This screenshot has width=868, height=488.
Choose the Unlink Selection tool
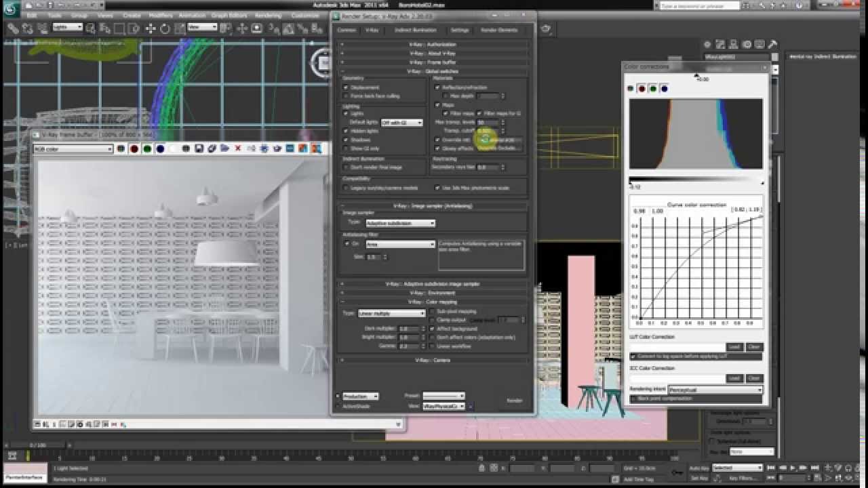27,28
